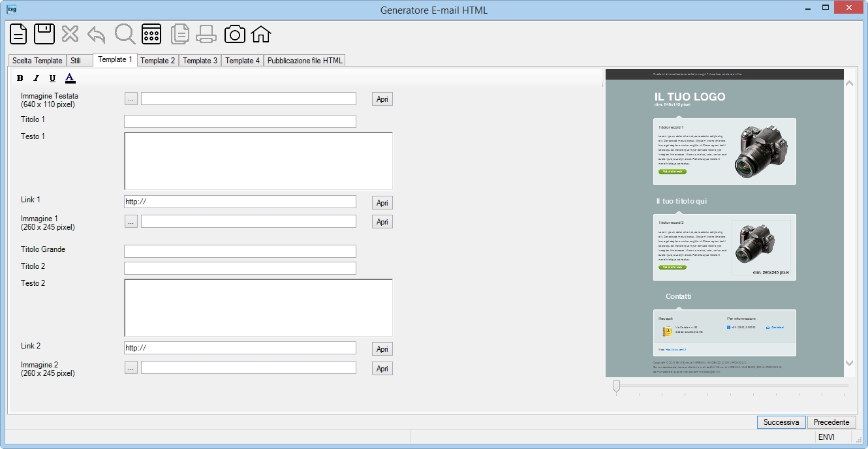Pick the font color A swatch

pos(70,78)
